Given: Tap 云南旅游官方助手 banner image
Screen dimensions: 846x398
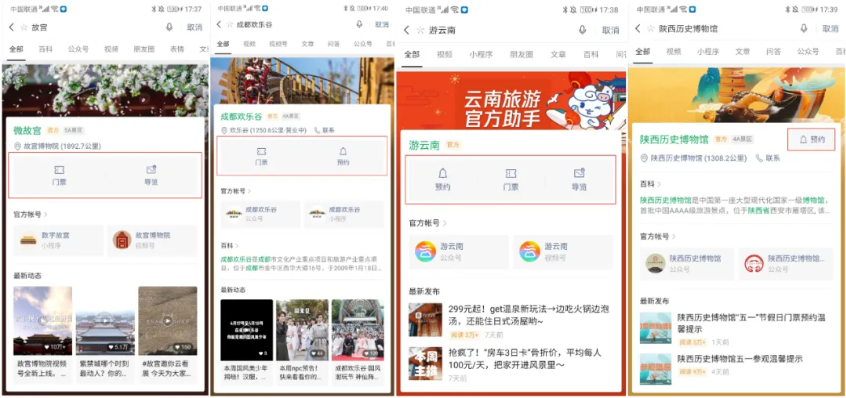Looking at the screenshot, I should (511, 101).
